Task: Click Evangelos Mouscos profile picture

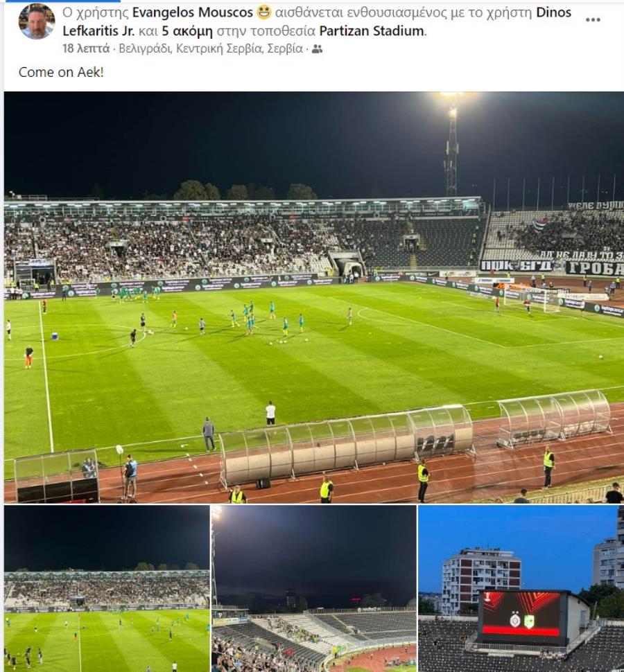Action: click(x=37, y=21)
